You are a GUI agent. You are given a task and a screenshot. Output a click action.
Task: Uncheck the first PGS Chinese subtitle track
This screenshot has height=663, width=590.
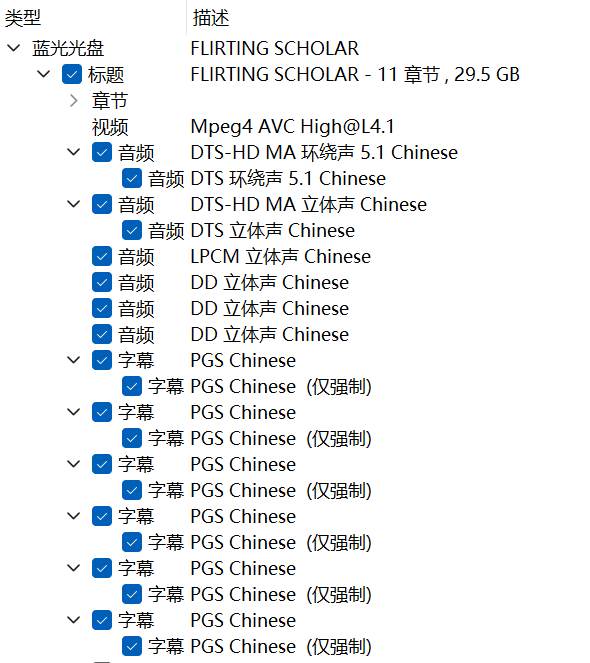pyautogui.click(x=102, y=360)
